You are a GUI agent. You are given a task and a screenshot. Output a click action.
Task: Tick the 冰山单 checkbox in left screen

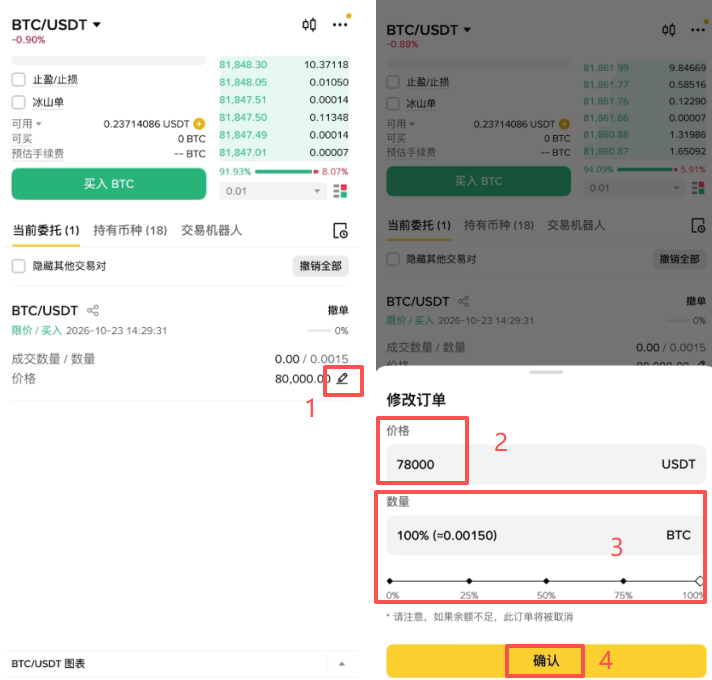(x=19, y=102)
